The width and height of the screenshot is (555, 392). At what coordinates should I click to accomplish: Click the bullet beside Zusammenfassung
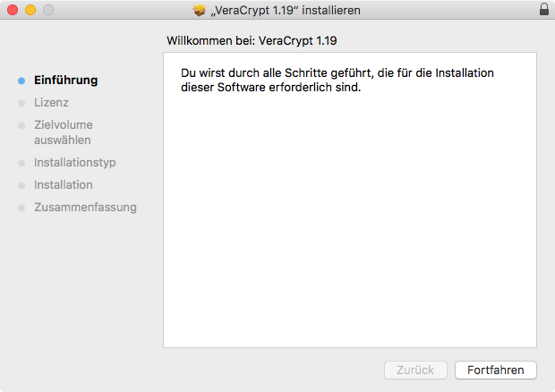21,208
